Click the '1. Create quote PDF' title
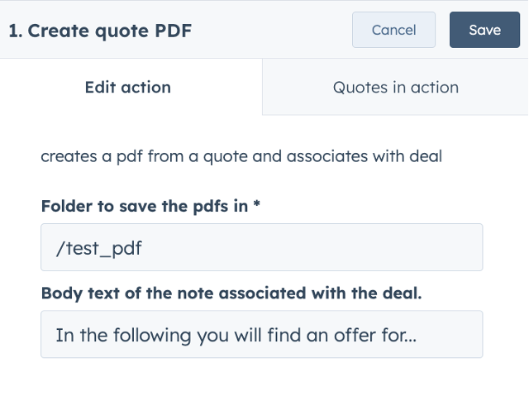 100,31
